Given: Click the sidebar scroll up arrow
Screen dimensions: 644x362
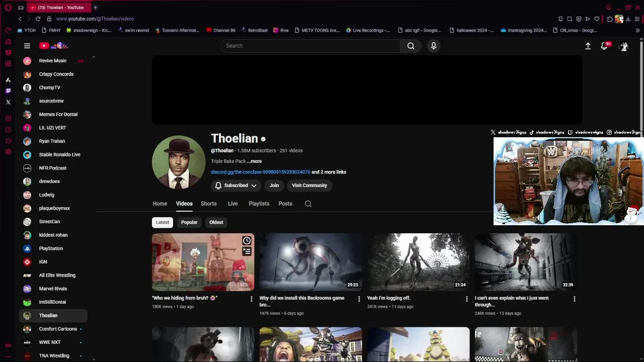Looking at the screenshot, I should 94,57.
